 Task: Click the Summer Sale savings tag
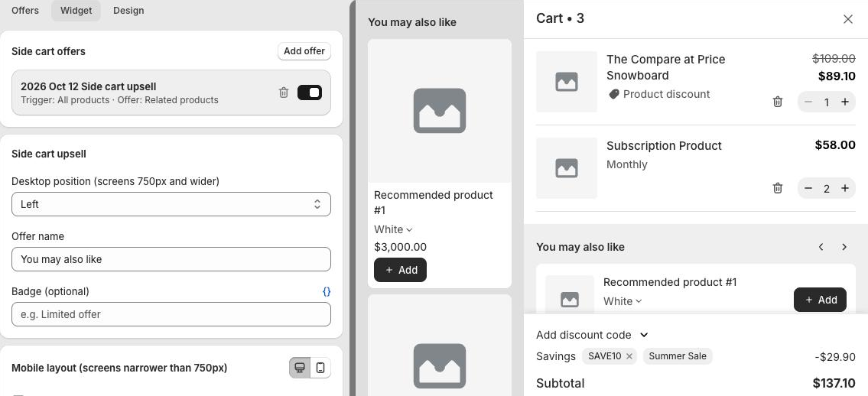point(678,356)
